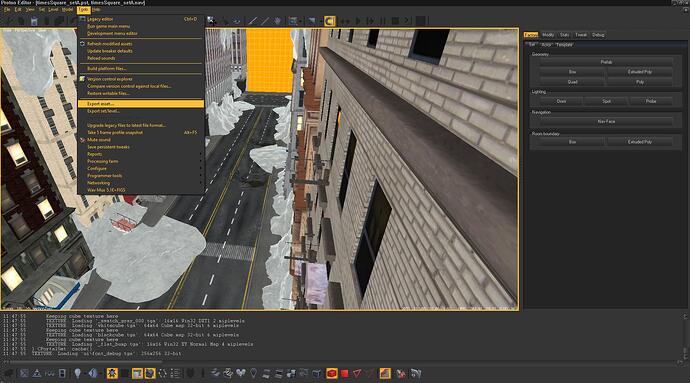The image size is (690, 383).
Task: Open the Template sub-tab
Action: pos(564,45)
